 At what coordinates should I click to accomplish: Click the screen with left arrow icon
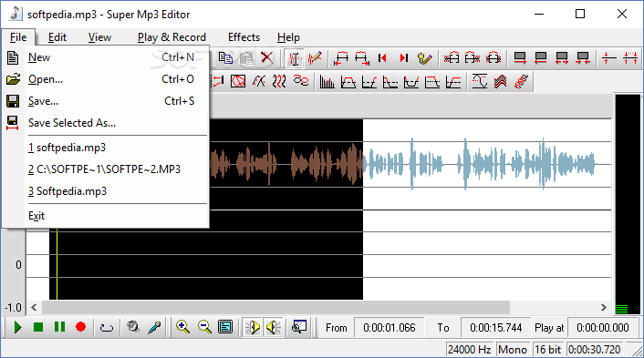point(541,58)
